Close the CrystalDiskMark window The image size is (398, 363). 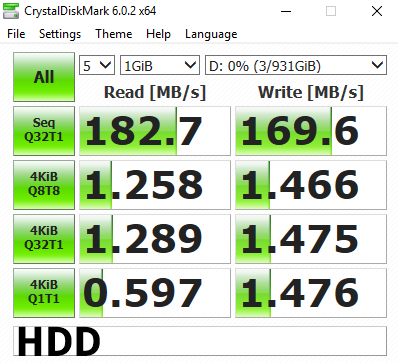377,11
